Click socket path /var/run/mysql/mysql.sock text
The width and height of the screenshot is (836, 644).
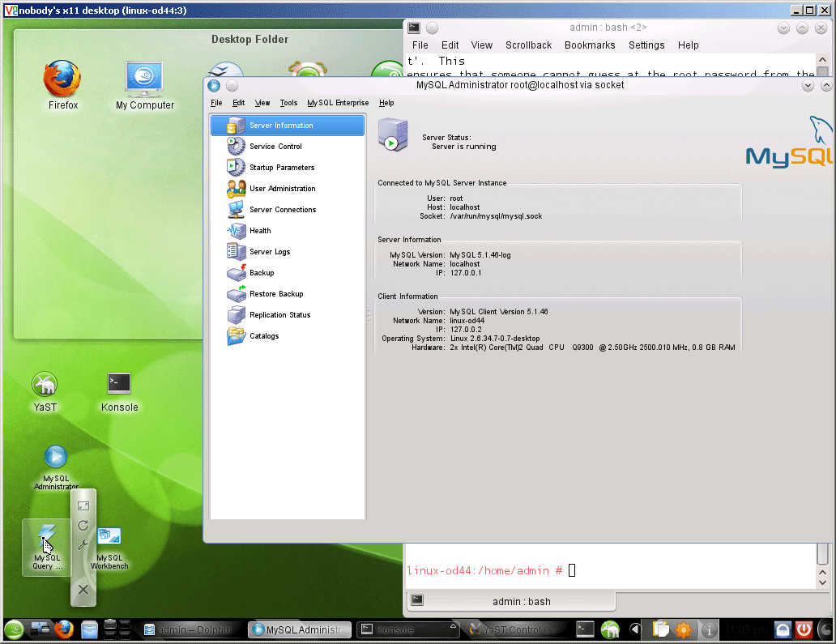tap(496, 216)
